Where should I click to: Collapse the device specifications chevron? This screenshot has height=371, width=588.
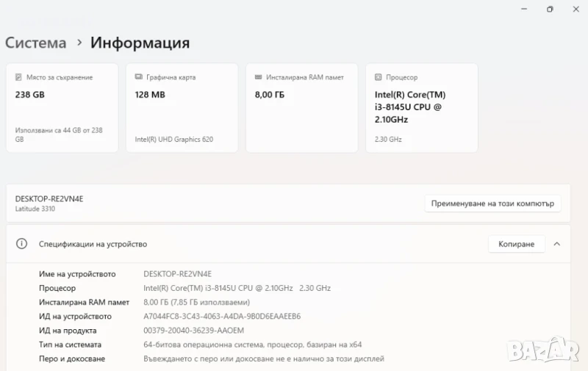click(x=557, y=244)
